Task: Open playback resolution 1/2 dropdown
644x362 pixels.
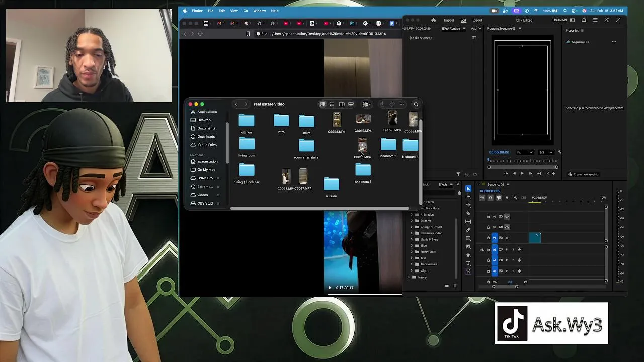Action: (546, 152)
